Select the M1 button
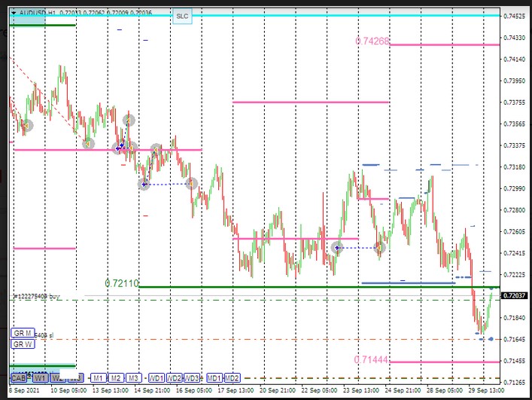This screenshot has width=532, height=400. coord(98,377)
